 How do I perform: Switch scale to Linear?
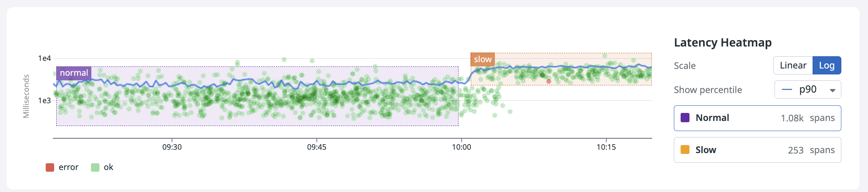(793, 66)
